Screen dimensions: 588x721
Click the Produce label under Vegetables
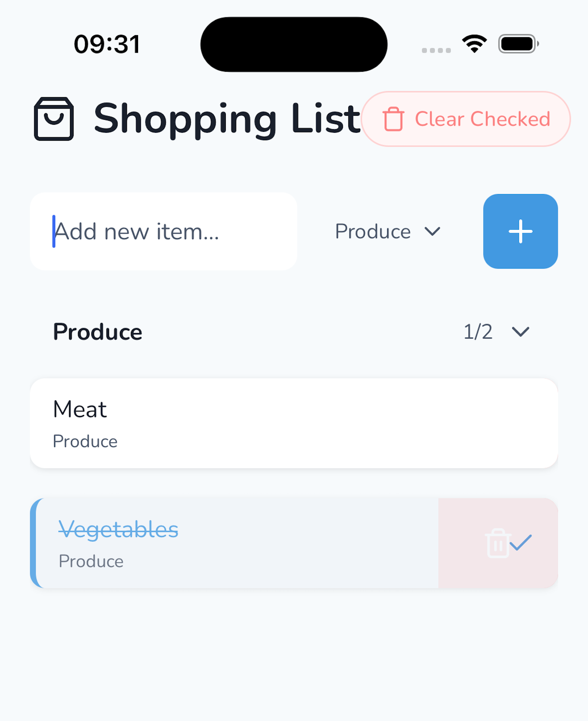(x=91, y=561)
